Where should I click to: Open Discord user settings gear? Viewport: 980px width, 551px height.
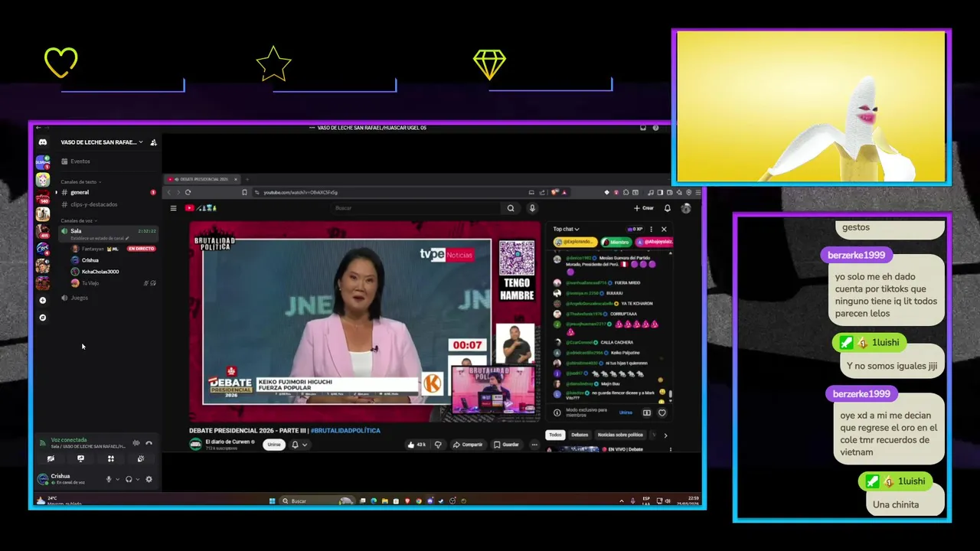tap(149, 480)
